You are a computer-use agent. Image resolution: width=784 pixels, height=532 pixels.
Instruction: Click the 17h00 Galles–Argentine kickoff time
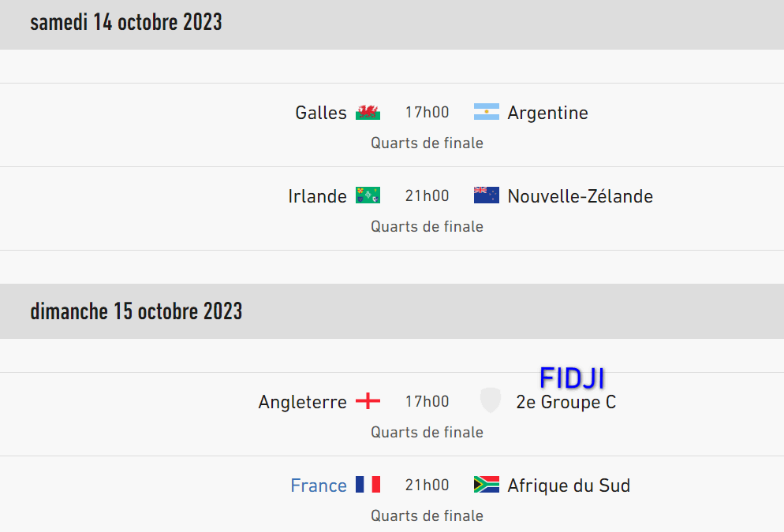coord(427,113)
